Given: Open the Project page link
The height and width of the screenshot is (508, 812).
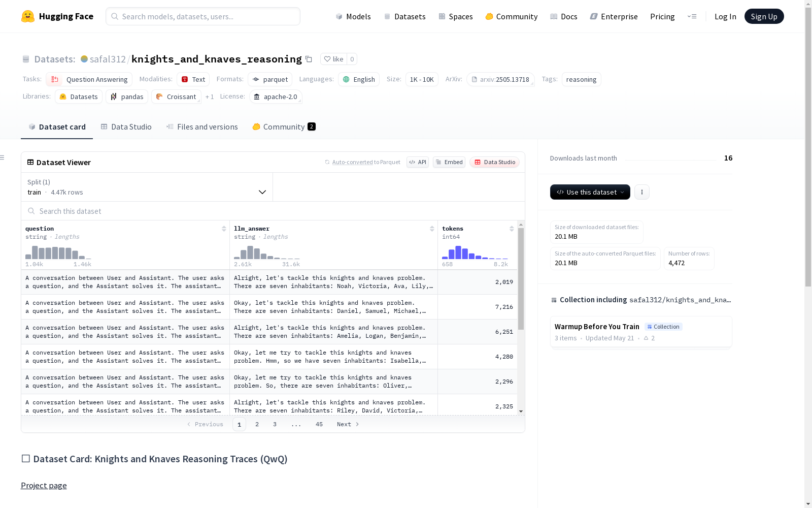Looking at the screenshot, I should [x=44, y=485].
